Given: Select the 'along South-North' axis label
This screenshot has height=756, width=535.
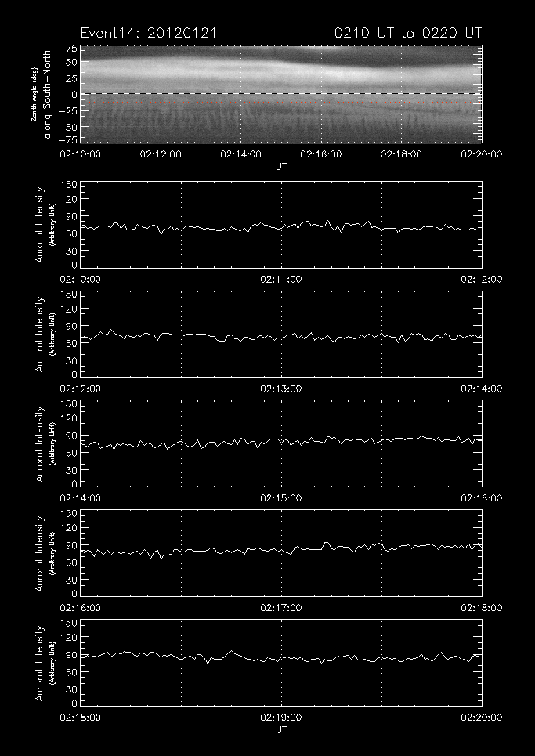Looking at the screenshot, I should coord(47,94).
